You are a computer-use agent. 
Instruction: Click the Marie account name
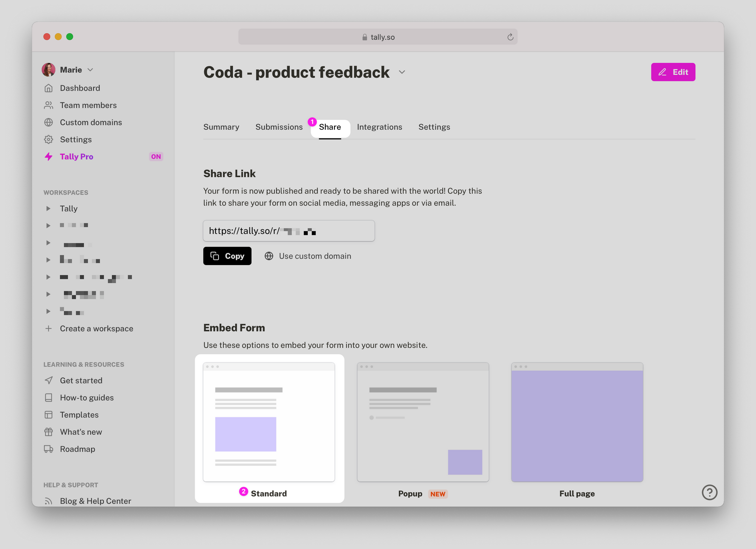71,70
